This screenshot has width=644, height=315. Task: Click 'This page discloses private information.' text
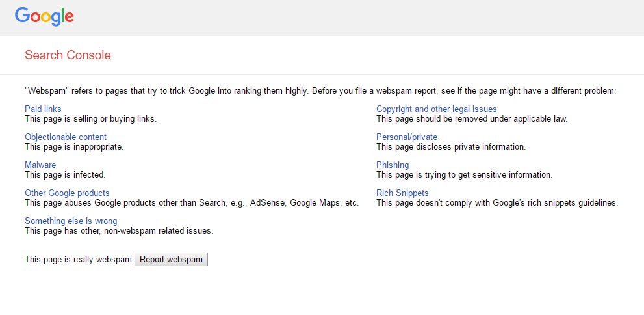451,147
